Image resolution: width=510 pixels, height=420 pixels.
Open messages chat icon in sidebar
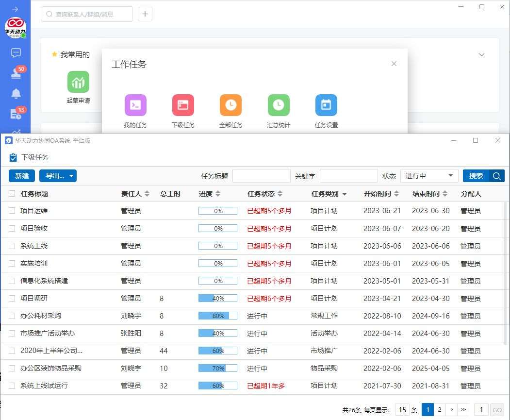[x=16, y=53]
